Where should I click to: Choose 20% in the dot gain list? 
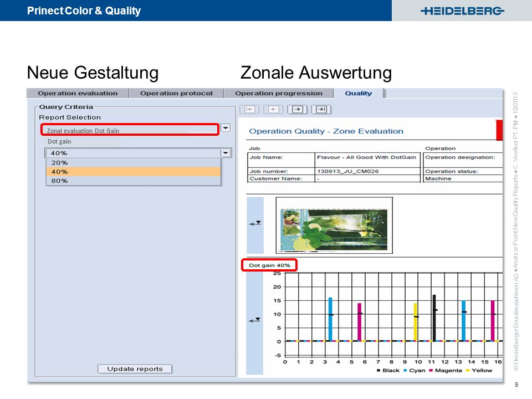[134, 162]
